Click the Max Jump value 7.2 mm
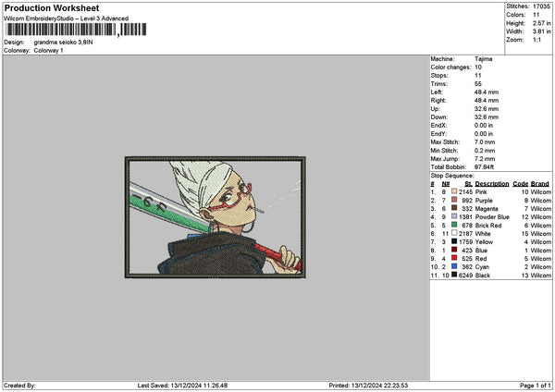 485,159
